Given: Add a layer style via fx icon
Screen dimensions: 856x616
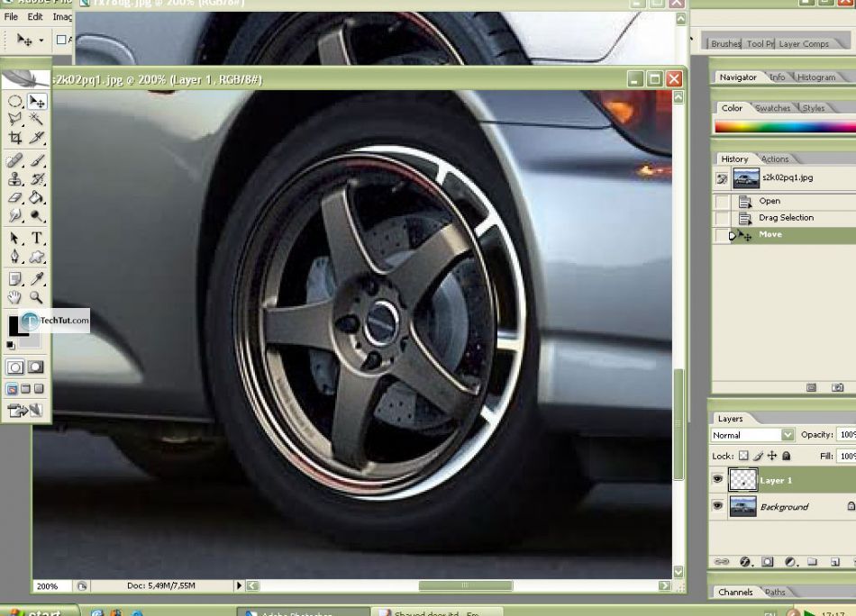Looking at the screenshot, I should (745, 561).
